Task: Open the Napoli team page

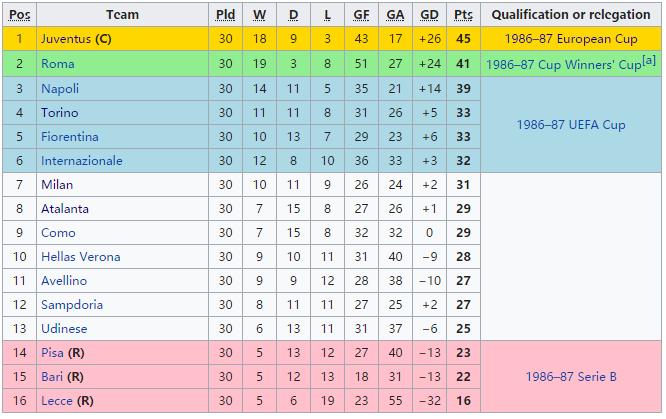Action: point(60,88)
